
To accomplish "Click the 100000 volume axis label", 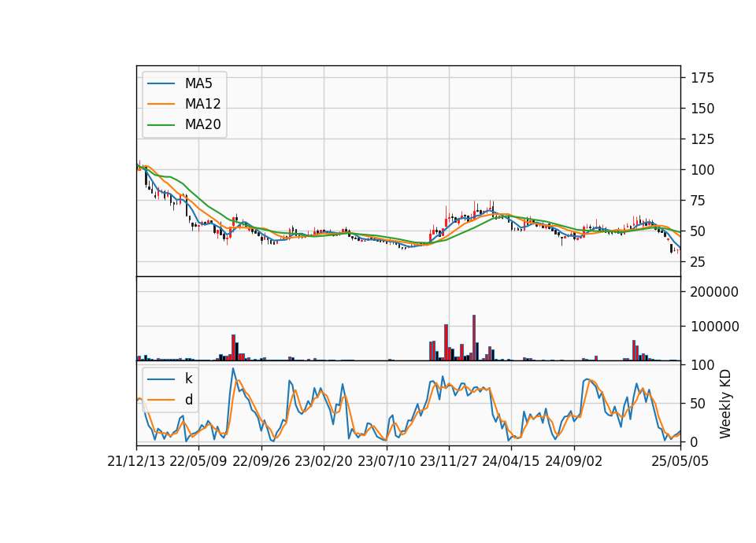I will point(714,327).
